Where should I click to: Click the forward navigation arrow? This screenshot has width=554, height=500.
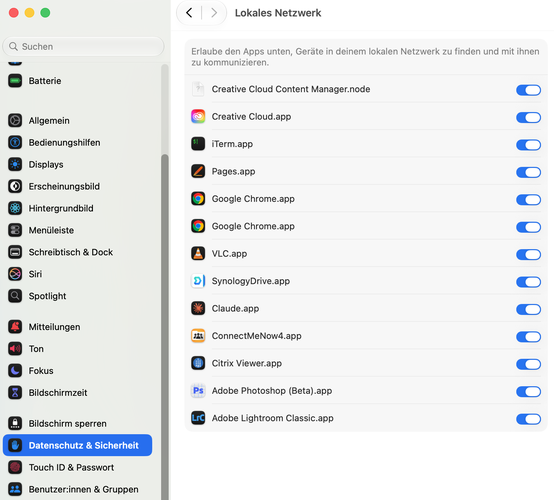pyautogui.click(x=214, y=13)
